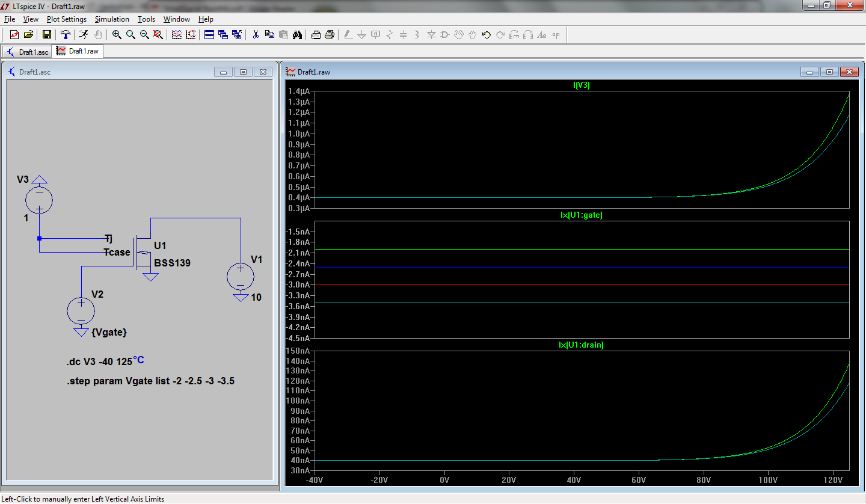This screenshot has width=866, height=504.
Task: Click the V1 voltage source symbol
Action: 240,277
